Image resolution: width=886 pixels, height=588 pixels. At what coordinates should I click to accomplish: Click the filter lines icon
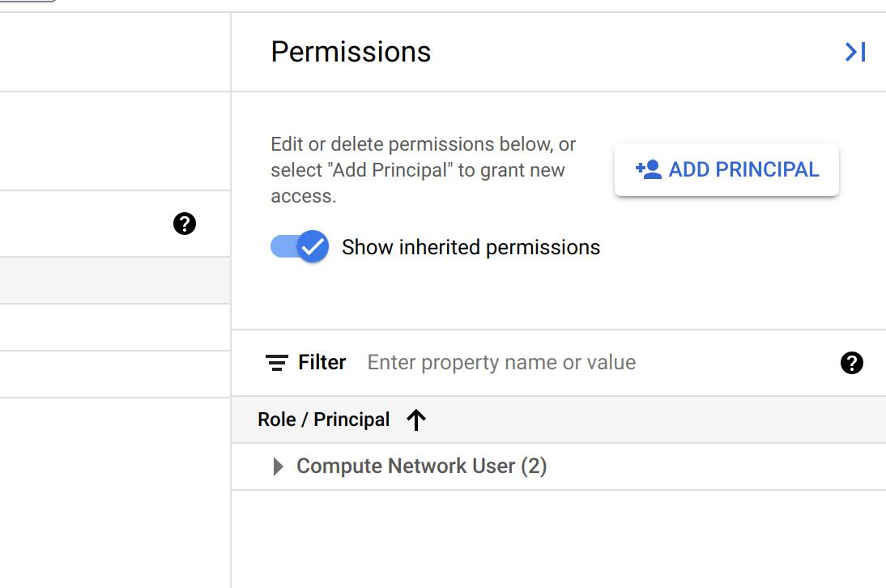277,363
